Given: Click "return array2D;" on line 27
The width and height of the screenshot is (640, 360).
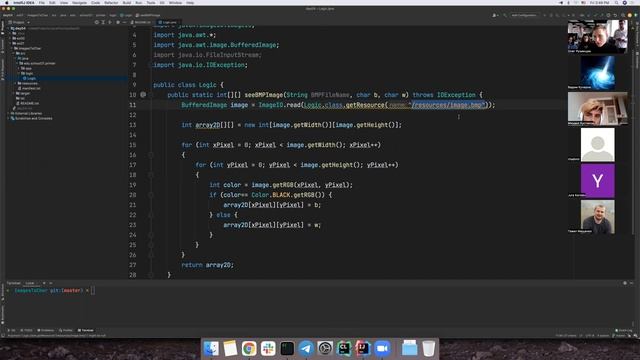Looking at the screenshot, I should tap(207, 265).
